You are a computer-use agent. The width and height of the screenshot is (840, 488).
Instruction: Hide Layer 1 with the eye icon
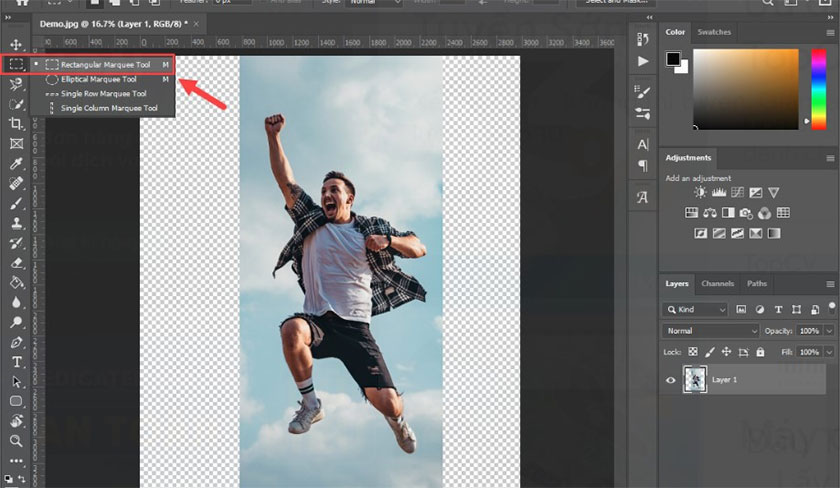670,380
